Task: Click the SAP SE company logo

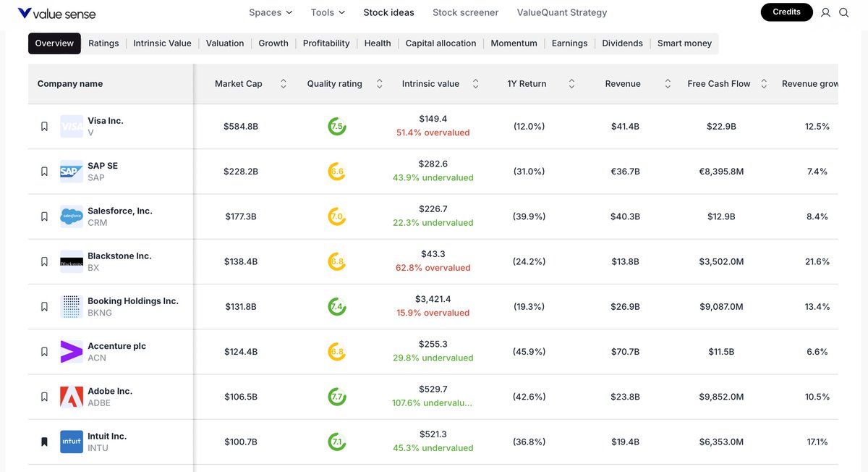Action: pyautogui.click(x=72, y=172)
